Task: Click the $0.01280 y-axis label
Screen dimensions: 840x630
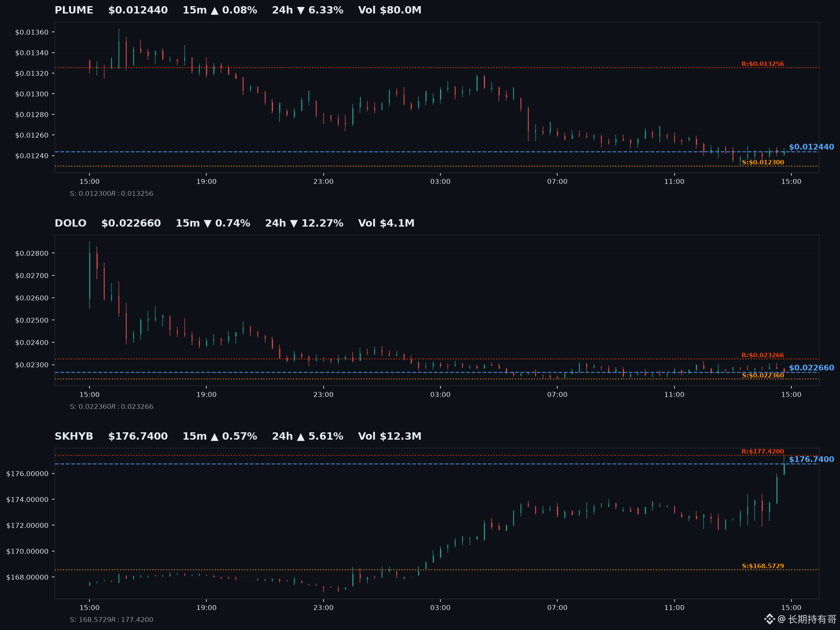Action: [32, 114]
